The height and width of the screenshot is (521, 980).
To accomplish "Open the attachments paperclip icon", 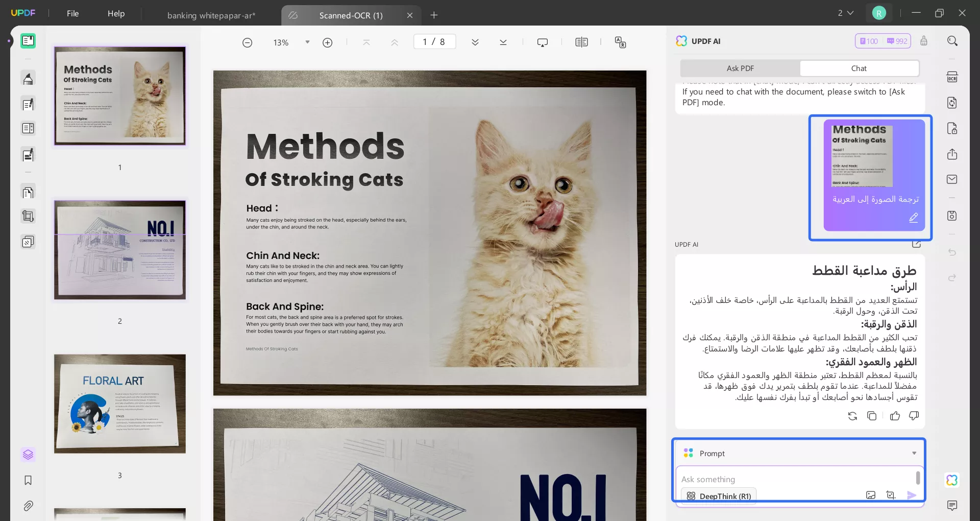I will (28, 506).
